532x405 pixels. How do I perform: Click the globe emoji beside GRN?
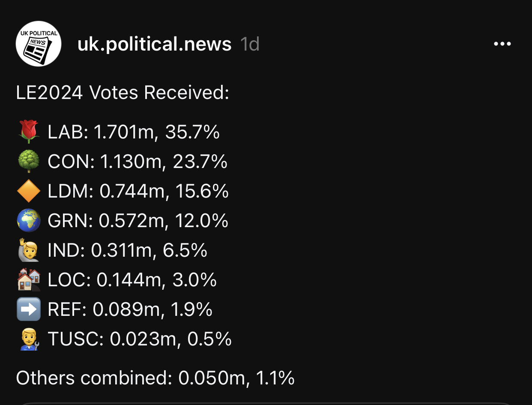(x=29, y=221)
